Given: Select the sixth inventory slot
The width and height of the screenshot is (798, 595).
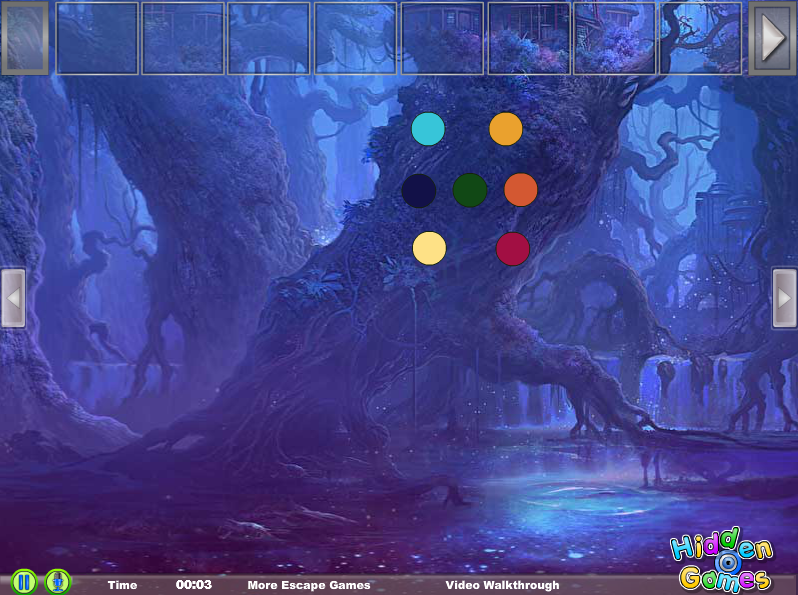Looking at the screenshot, I should tap(529, 39).
